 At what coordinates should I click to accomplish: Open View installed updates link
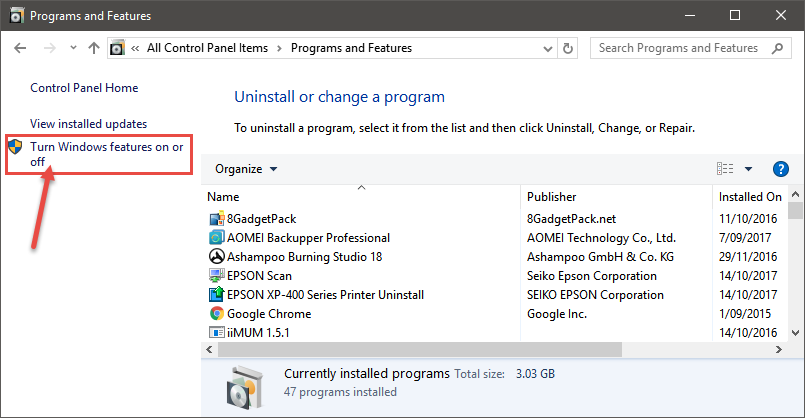pos(88,124)
